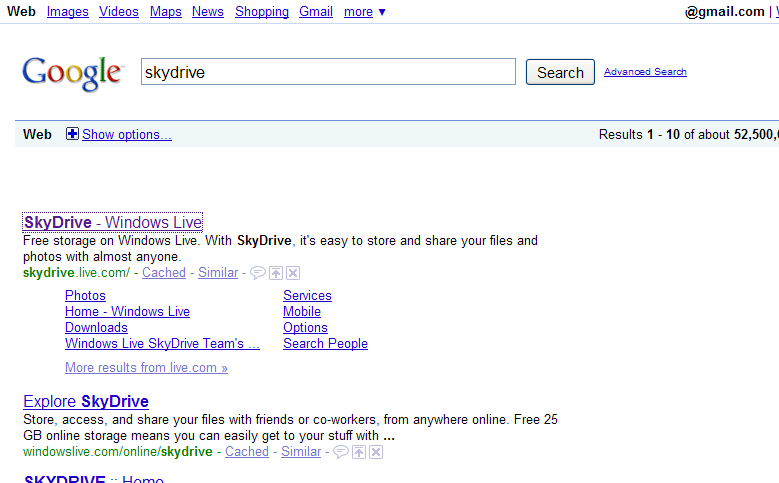Open the 'SKYDRIVE :: Home' result at the bottom
Image resolution: width=779 pixels, height=483 pixels.
[94, 479]
